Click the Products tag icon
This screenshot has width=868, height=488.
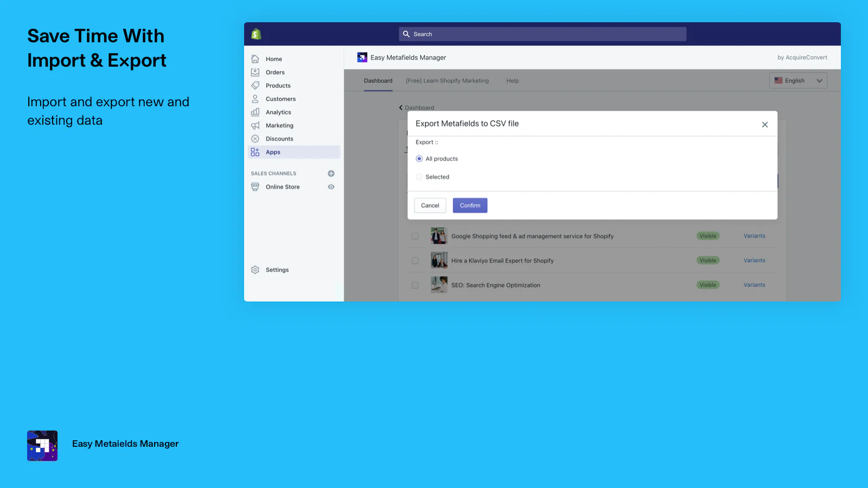(255, 86)
